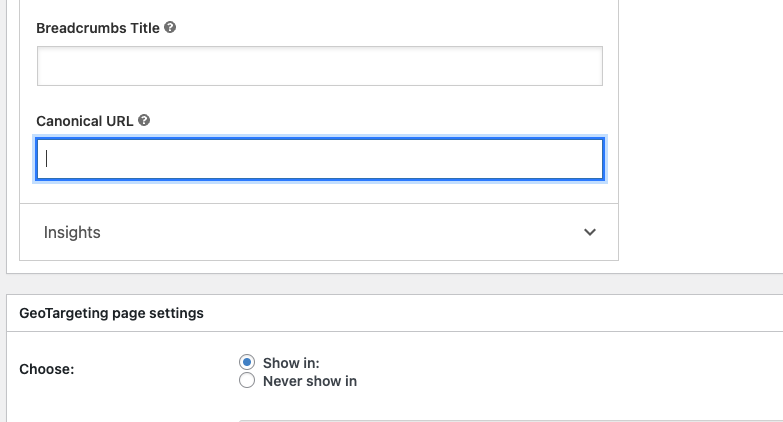The height and width of the screenshot is (422, 783).
Task: Click the "Show in:" option label text
Action: pyautogui.click(x=291, y=362)
